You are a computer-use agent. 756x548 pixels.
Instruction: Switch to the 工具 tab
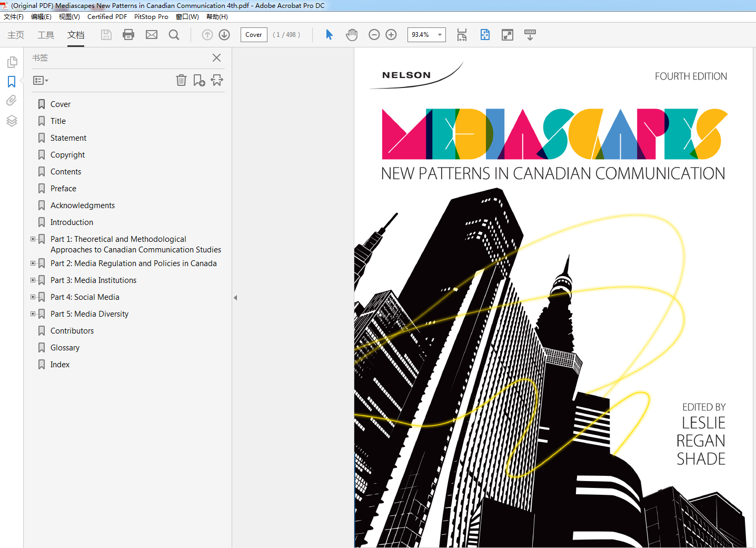click(x=46, y=35)
